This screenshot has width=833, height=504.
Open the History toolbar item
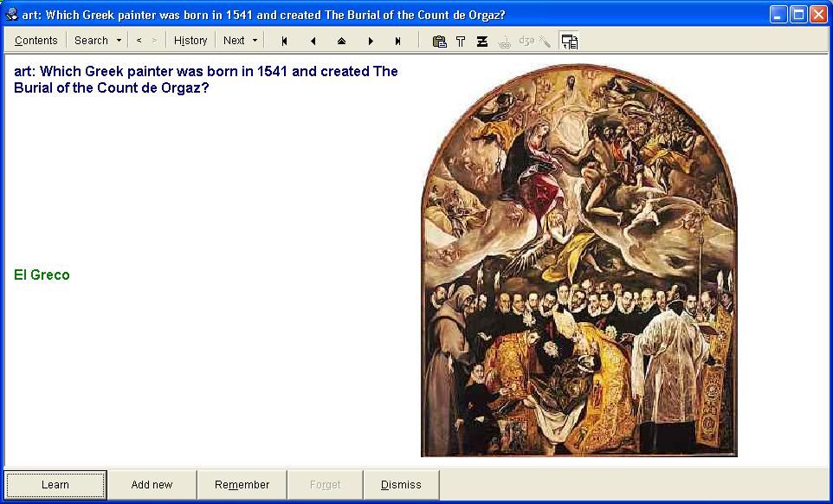[x=190, y=41]
